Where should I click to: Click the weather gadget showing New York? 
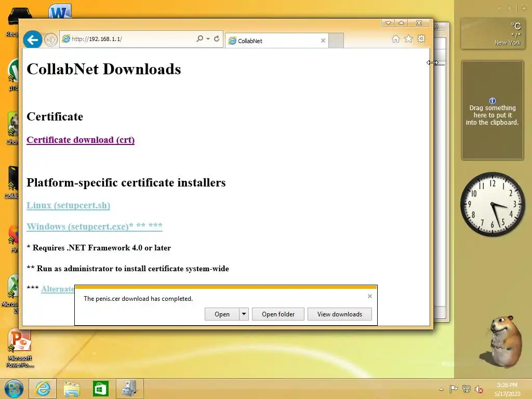[x=492, y=33]
